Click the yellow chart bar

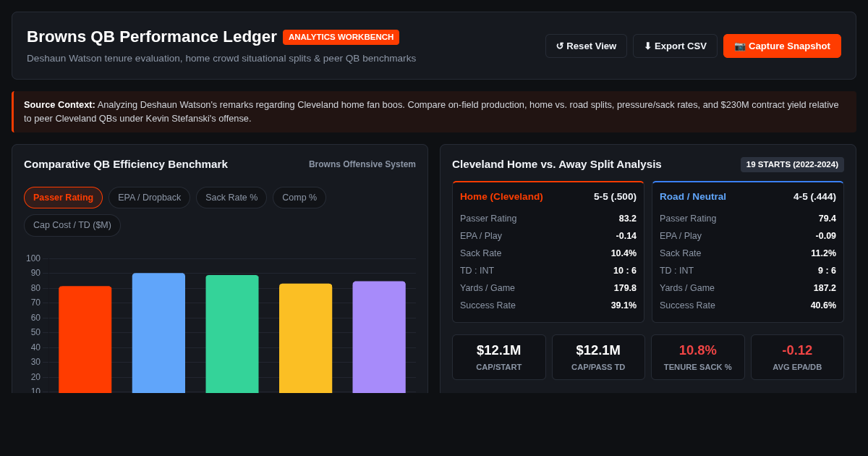click(x=305, y=338)
